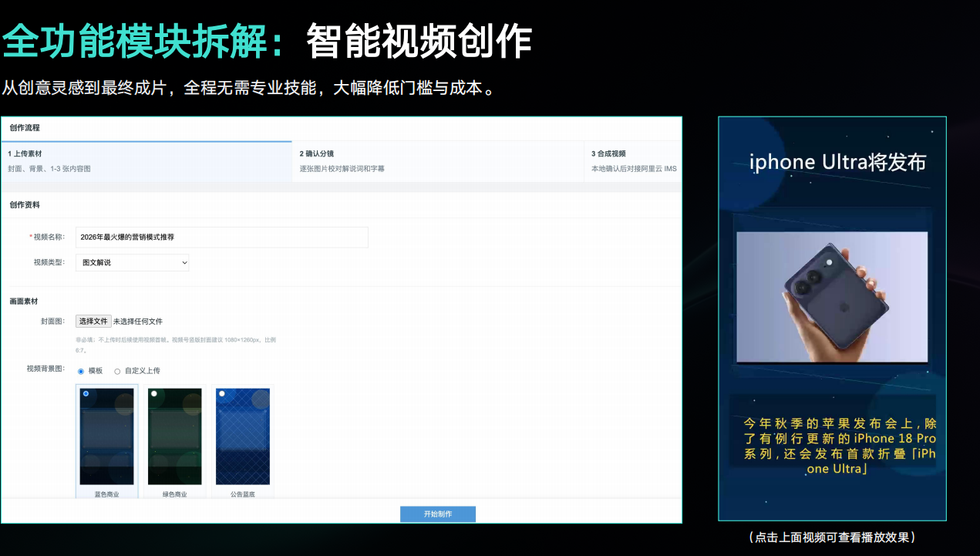This screenshot has height=556, width=980.
Task: Click the 点击上面视频可查看播放效果 caption
Action: pos(832,537)
